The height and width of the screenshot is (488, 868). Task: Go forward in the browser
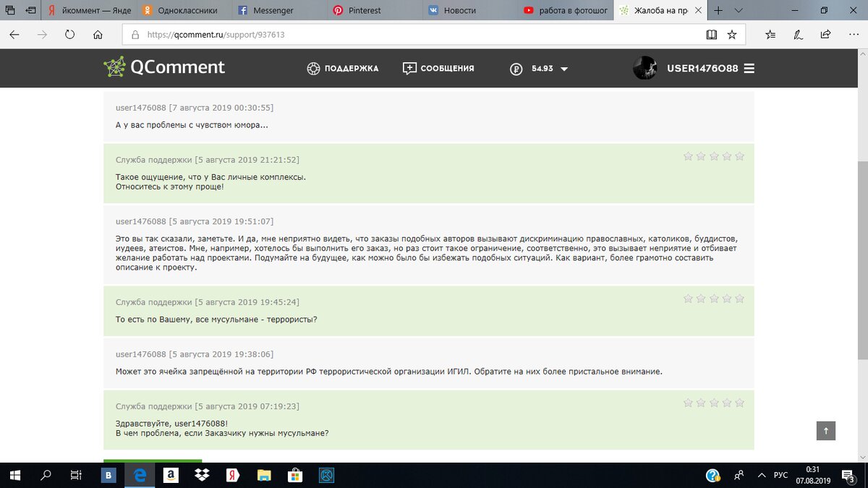click(x=42, y=34)
